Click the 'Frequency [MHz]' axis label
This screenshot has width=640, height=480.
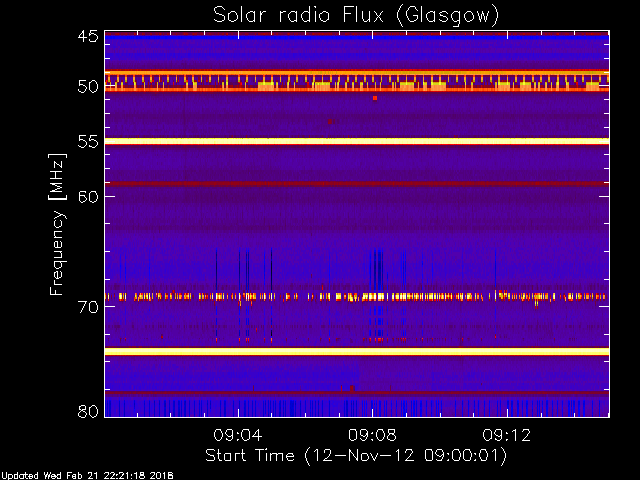point(57,224)
